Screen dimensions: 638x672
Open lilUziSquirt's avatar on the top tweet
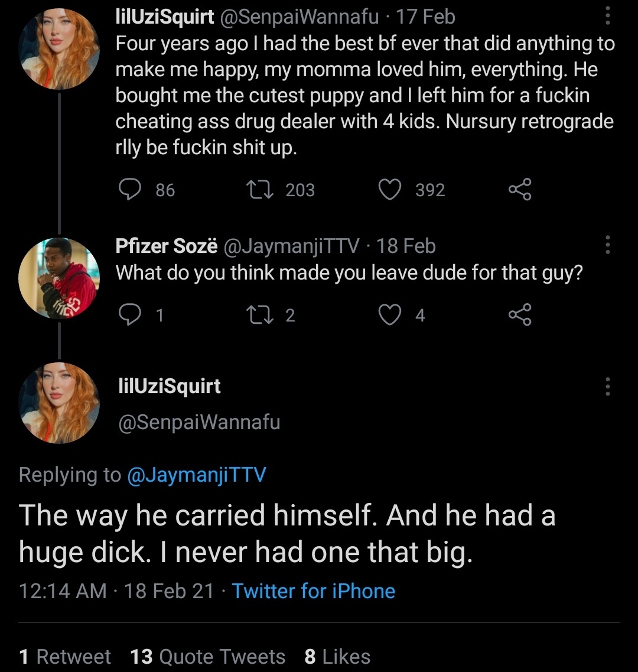[59, 48]
